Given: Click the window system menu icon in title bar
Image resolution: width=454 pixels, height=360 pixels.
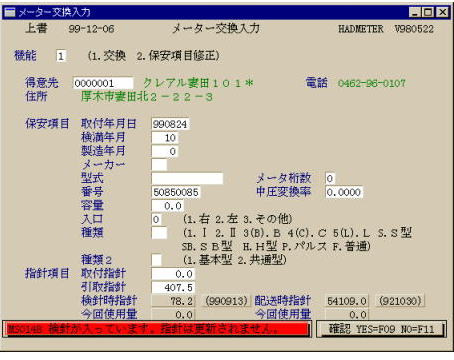Looking at the screenshot, I should pyautogui.click(x=10, y=12).
